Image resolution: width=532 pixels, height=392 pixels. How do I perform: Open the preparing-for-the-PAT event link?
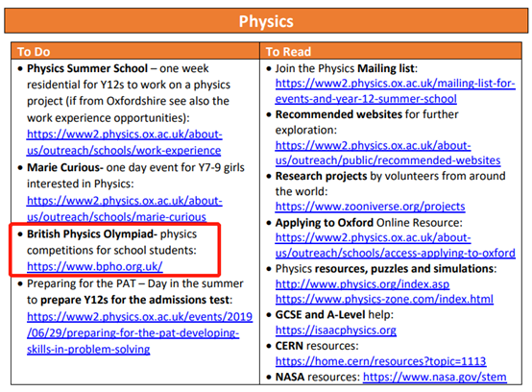(139, 332)
